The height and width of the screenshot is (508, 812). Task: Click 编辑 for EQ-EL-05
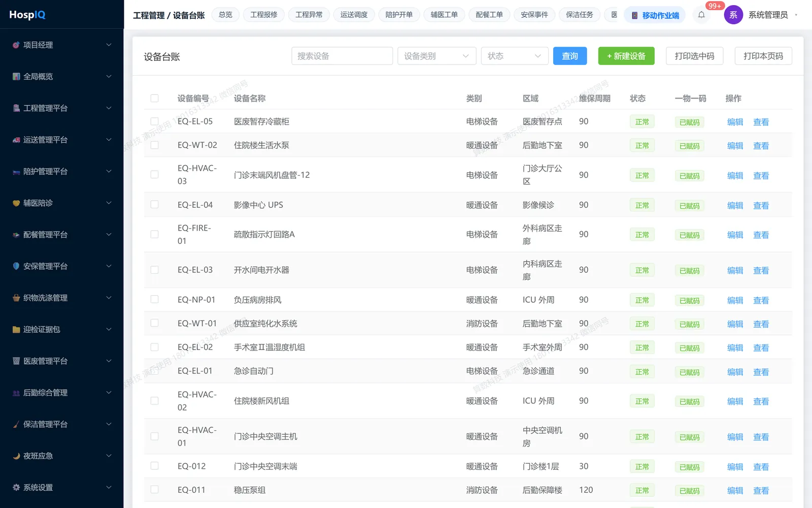tap(735, 122)
